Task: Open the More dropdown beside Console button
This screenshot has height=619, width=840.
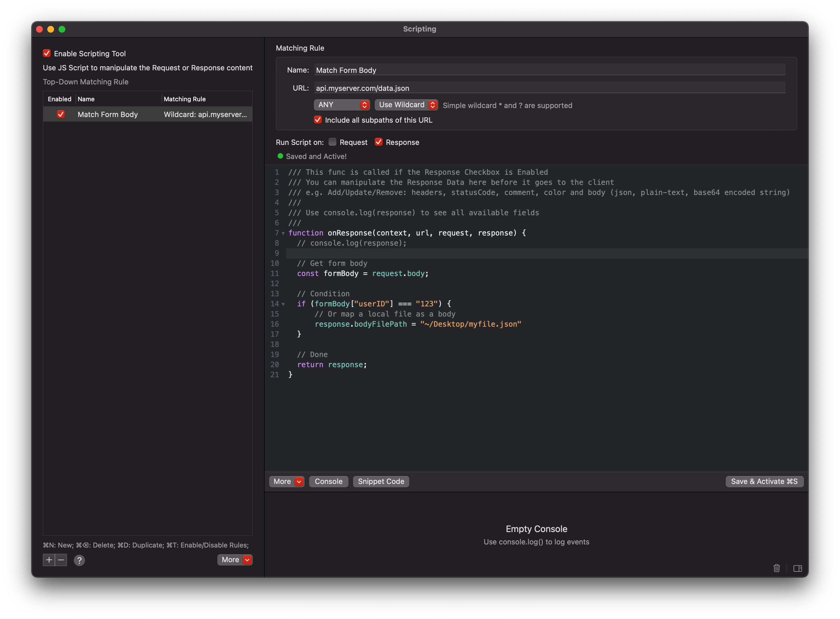Action: pos(287,481)
